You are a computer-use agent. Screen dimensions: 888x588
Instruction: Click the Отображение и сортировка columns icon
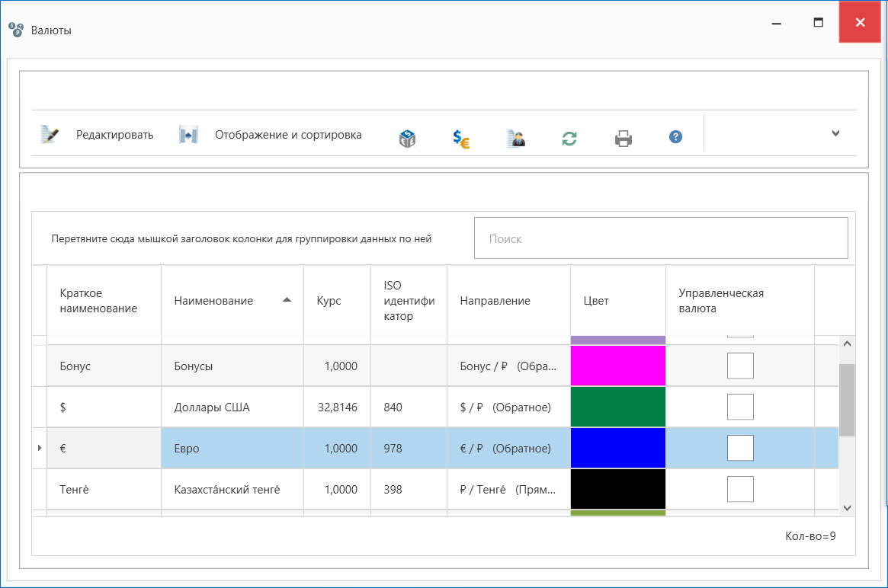(x=188, y=135)
